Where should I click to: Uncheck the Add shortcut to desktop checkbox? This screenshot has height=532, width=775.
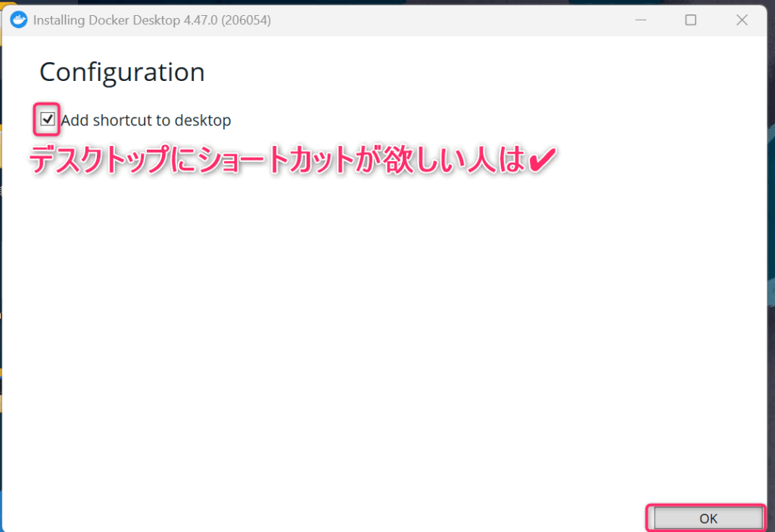(x=48, y=120)
